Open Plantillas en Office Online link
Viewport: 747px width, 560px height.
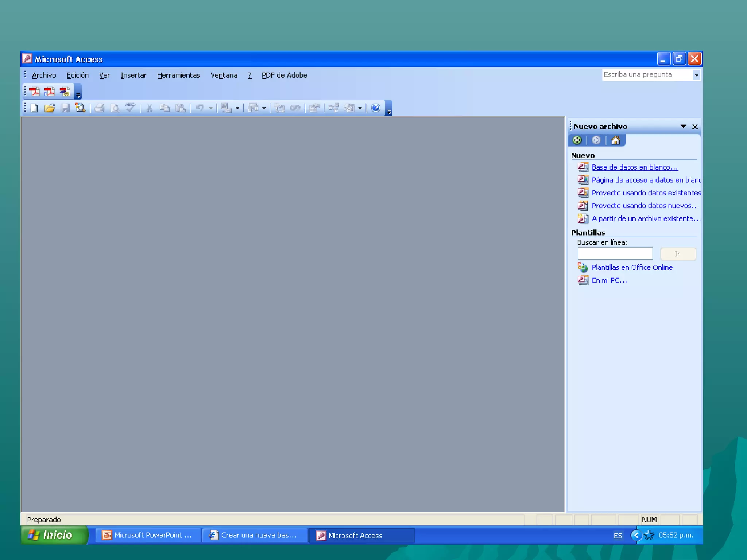point(632,268)
